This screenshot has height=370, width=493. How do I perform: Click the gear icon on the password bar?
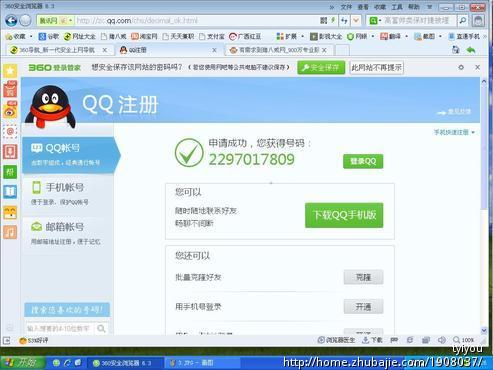461,67
